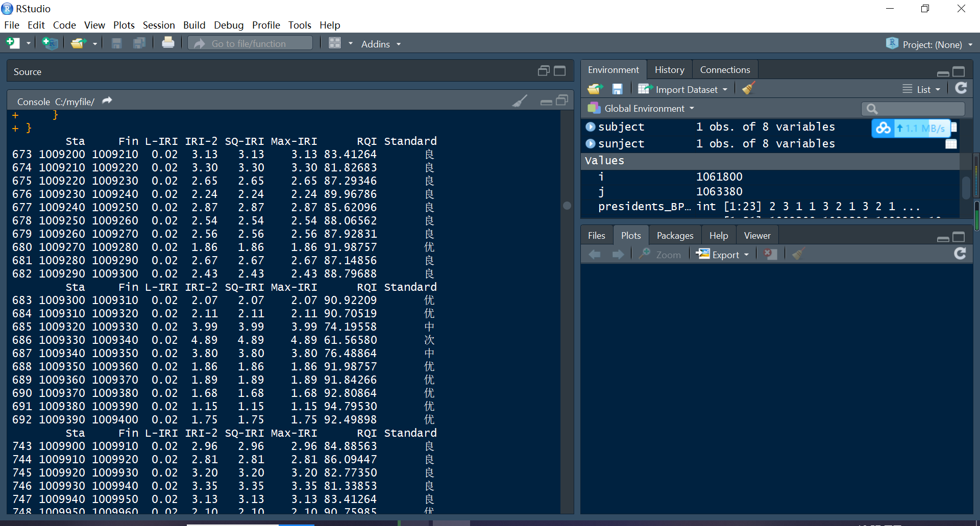Switch to the History tab
Image resolution: width=980 pixels, height=526 pixels.
pyautogui.click(x=669, y=70)
